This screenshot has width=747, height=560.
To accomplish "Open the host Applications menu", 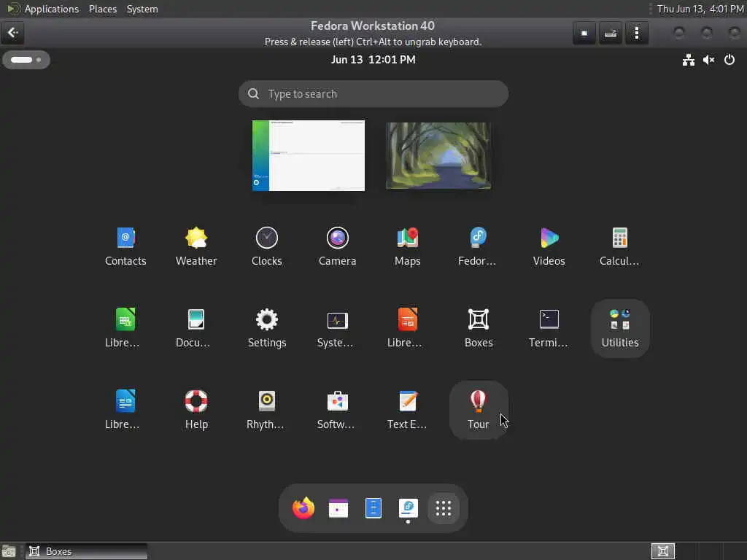I will point(52,9).
